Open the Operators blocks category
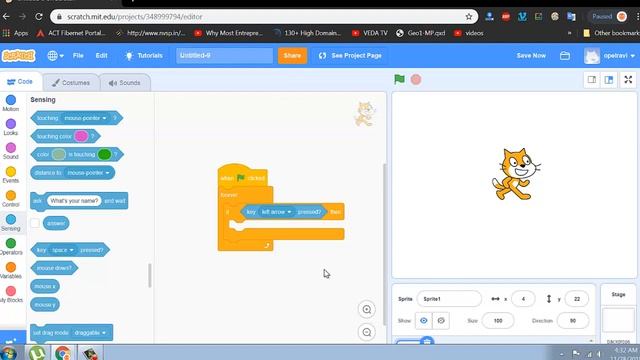 pyautogui.click(x=11, y=246)
